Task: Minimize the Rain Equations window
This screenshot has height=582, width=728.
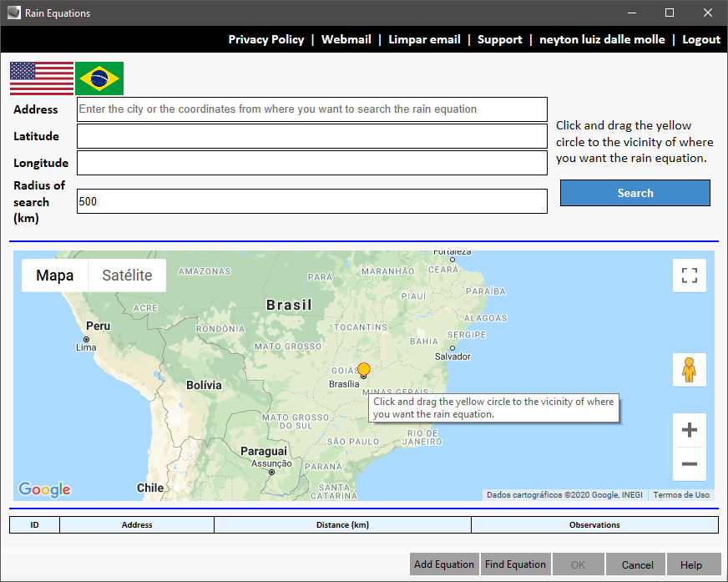Action: pos(632,13)
